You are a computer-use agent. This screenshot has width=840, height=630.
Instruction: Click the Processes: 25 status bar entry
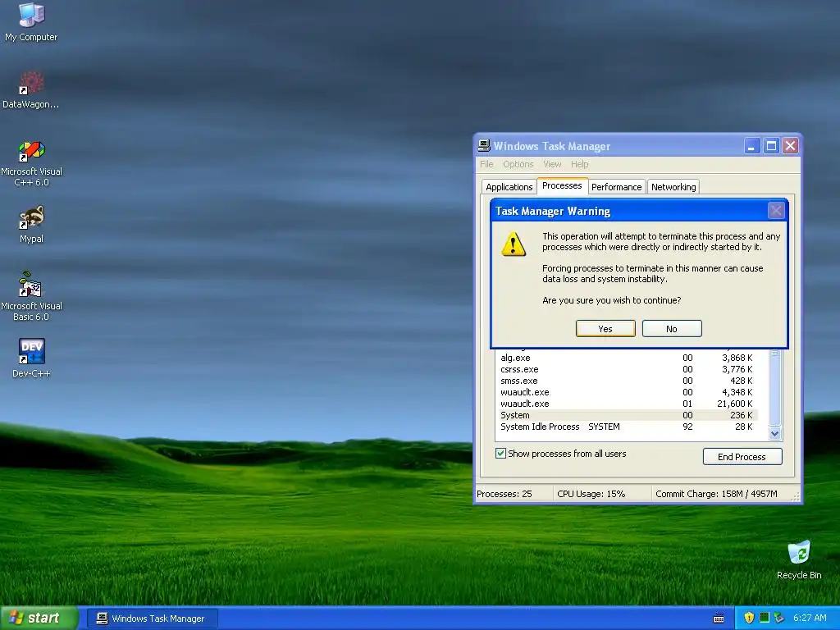(x=514, y=493)
